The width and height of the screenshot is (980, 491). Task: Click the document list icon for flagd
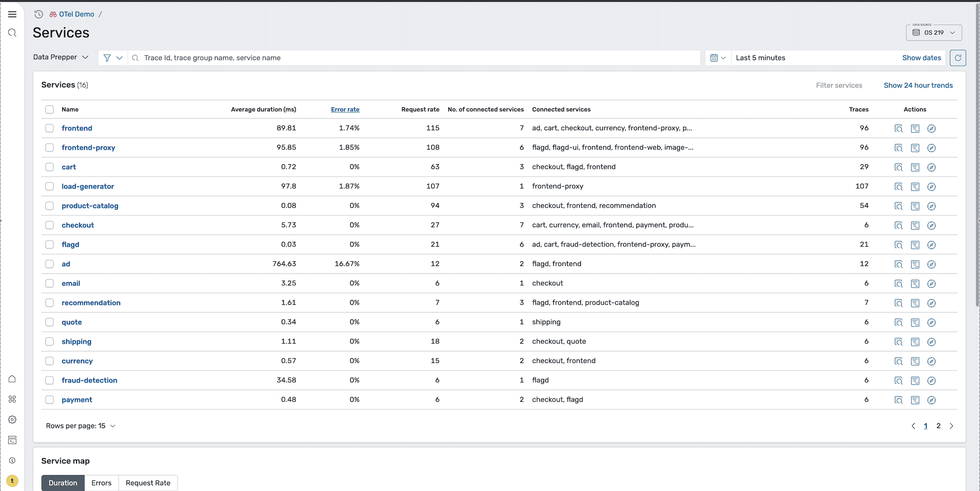pyautogui.click(x=915, y=245)
